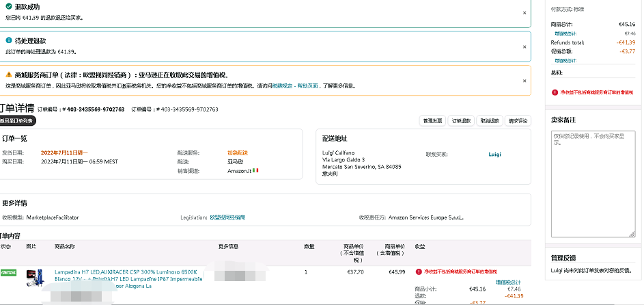Click the 管理发票 button
The image size is (644, 305).
tap(432, 121)
